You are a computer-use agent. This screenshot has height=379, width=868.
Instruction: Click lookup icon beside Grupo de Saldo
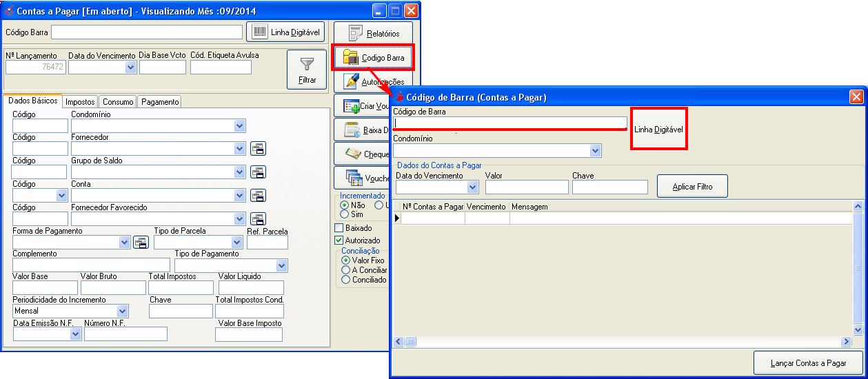(x=258, y=172)
